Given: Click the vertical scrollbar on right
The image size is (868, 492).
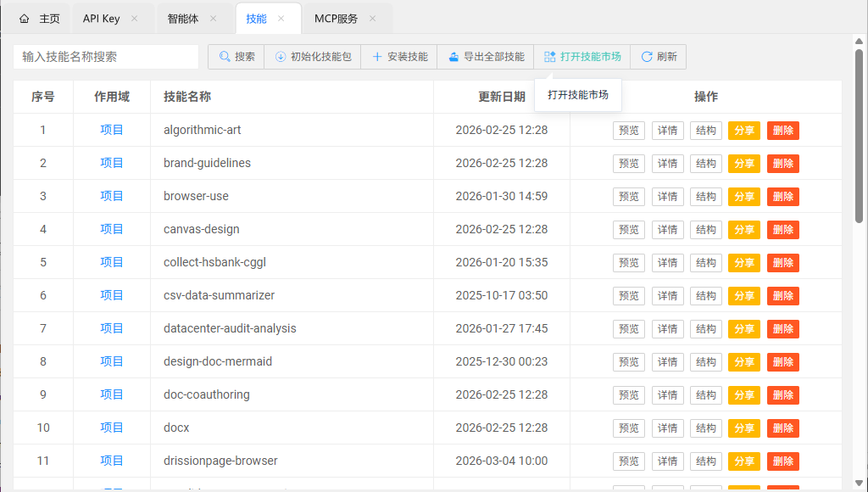Looking at the screenshot, I should coord(860,136).
